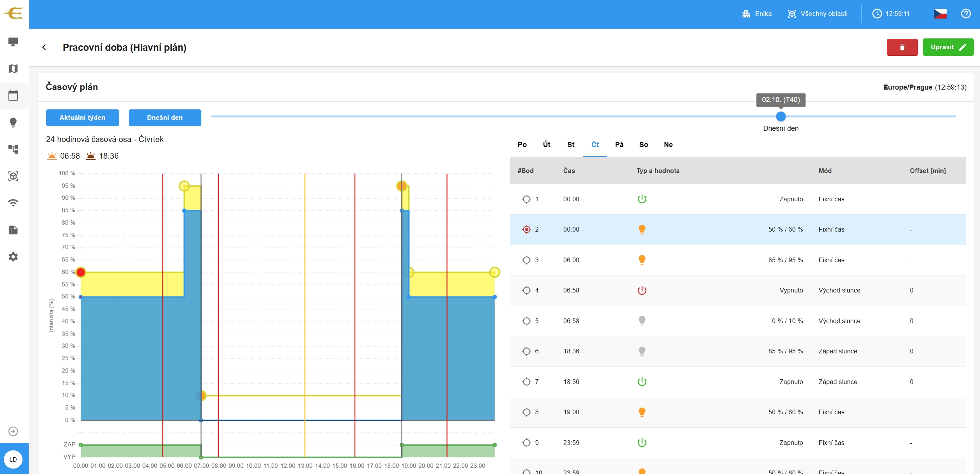Open the settings gear sidebar icon

point(13,257)
